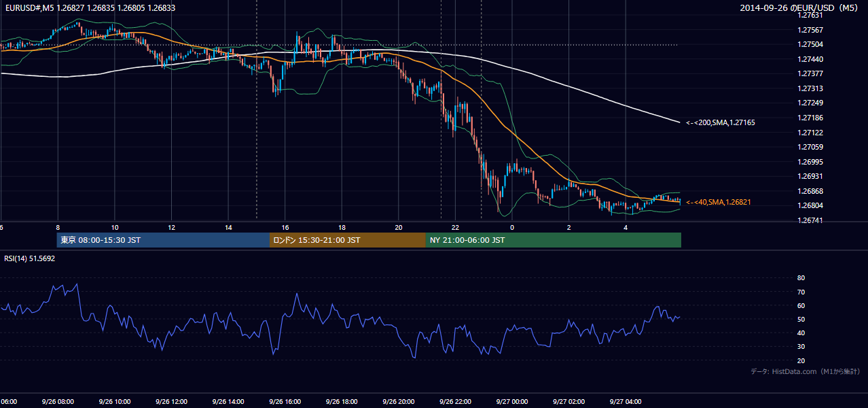Click price axis label 1.26995
The image size is (868, 408).
pos(810,162)
